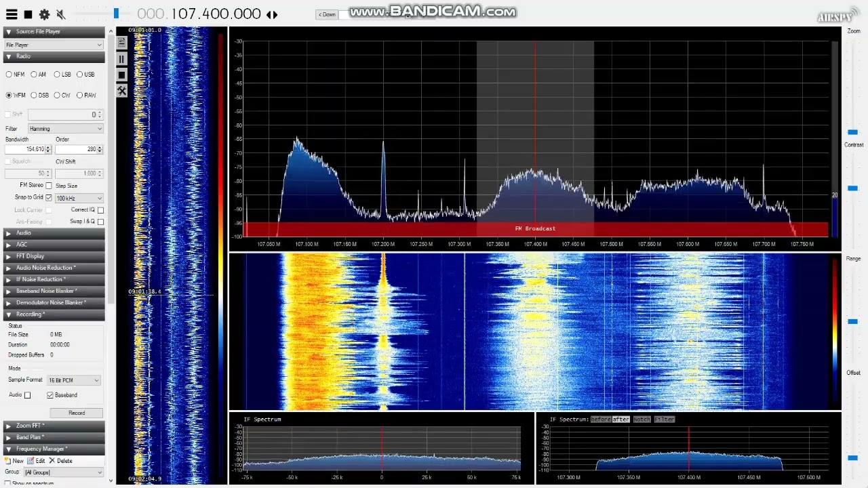
Task: Click the Record button
Action: [76, 413]
